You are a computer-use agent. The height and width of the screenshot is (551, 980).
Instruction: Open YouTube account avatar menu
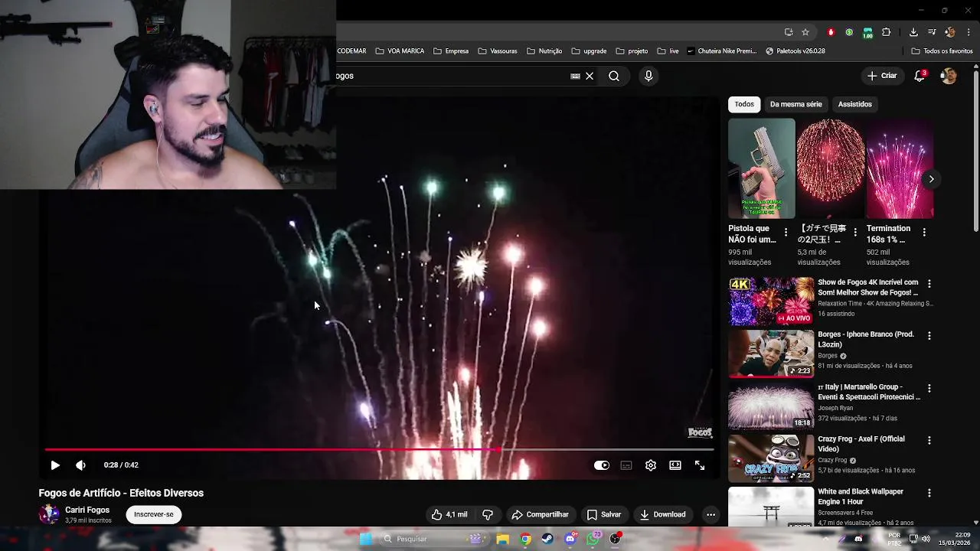coord(949,76)
